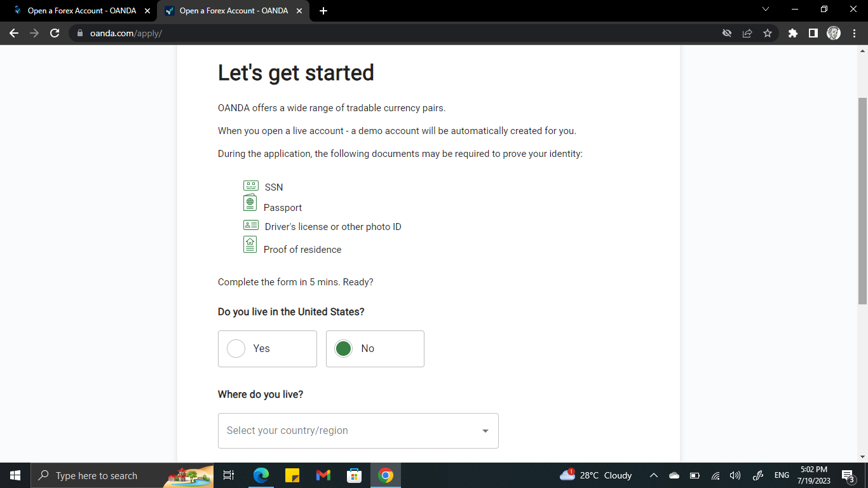The height and width of the screenshot is (488, 868).
Task: Toggle the browser side panel
Action: click(x=813, y=33)
